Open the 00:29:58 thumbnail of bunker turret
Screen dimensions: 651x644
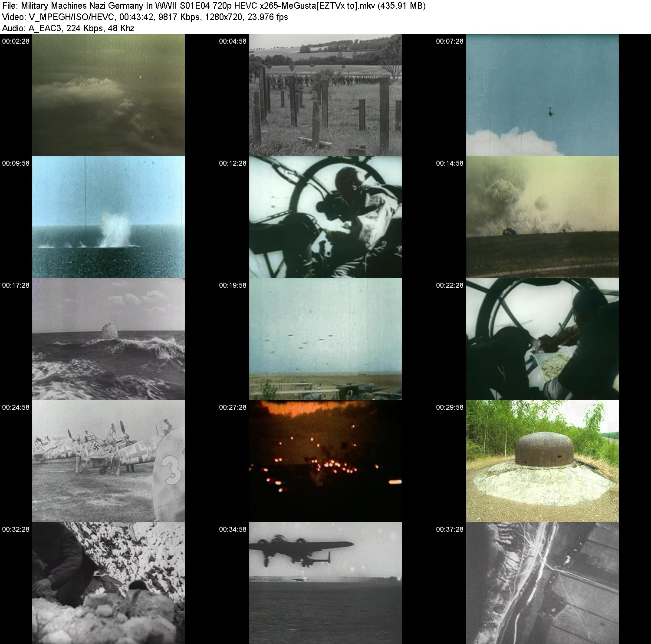coord(542,461)
